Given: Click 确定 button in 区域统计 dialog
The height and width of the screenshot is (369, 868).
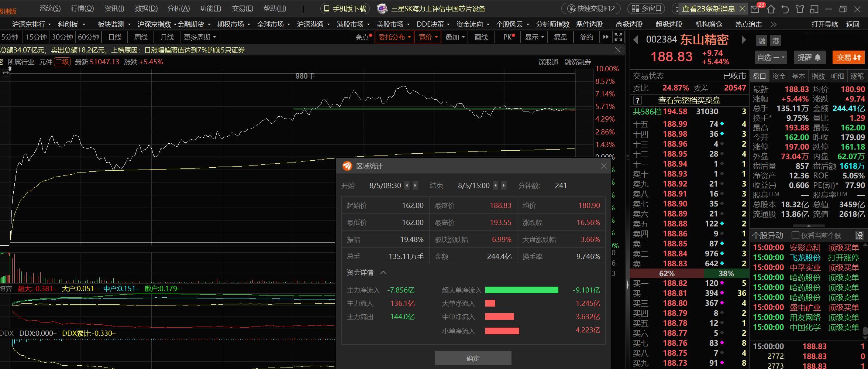Looking at the screenshot, I should coord(473,358).
